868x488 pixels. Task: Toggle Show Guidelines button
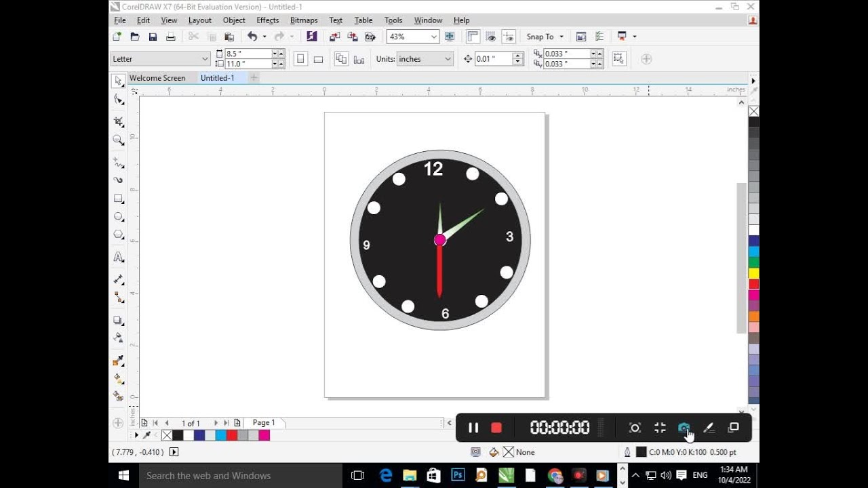point(509,37)
